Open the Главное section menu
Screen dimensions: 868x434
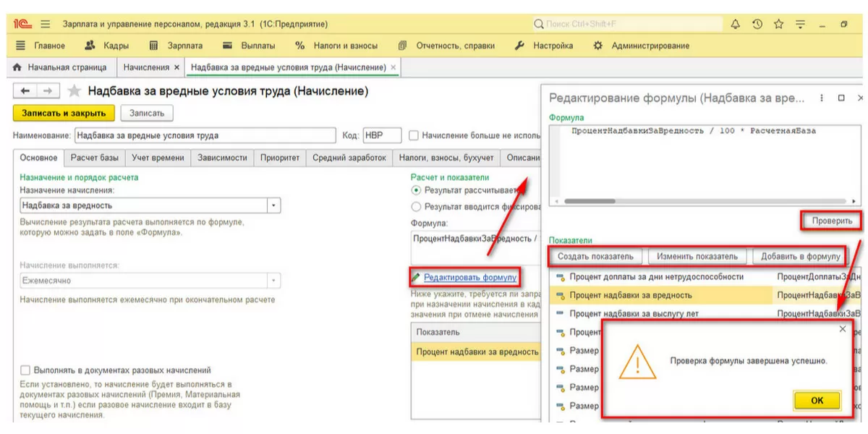[41, 46]
